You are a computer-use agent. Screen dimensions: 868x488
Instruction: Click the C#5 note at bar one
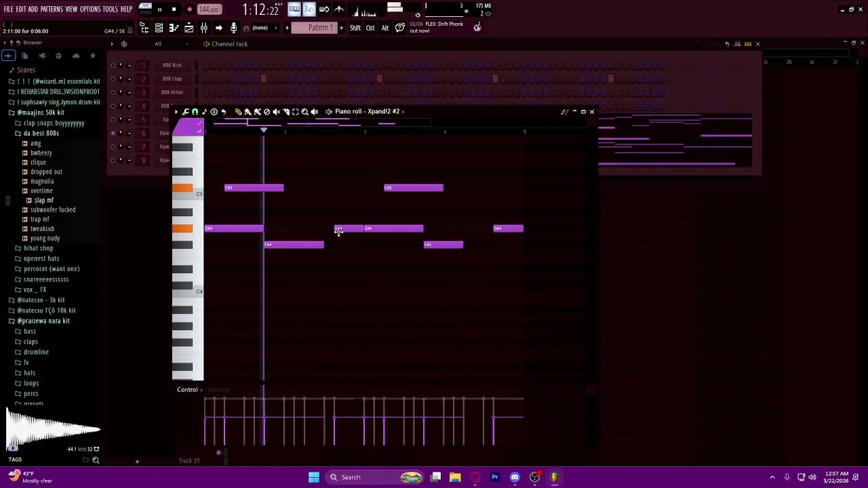(254, 188)
